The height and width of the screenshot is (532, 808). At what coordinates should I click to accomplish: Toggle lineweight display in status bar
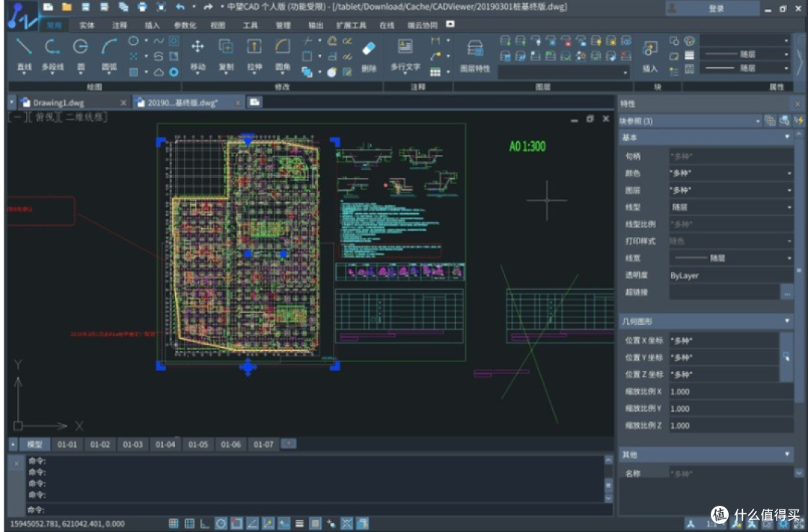(x=299, y=523)
